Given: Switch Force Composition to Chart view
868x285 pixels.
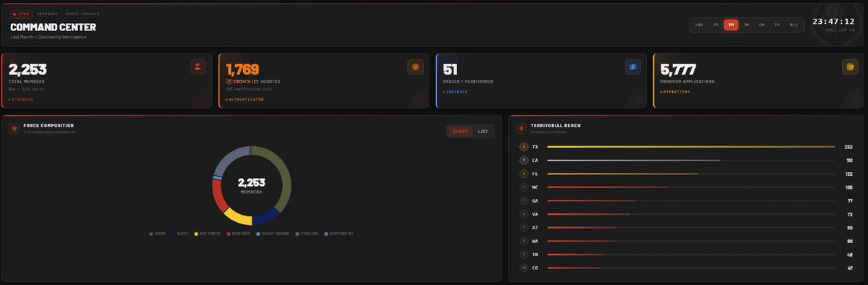Looking at the screenshot, I should coord(460,132).
